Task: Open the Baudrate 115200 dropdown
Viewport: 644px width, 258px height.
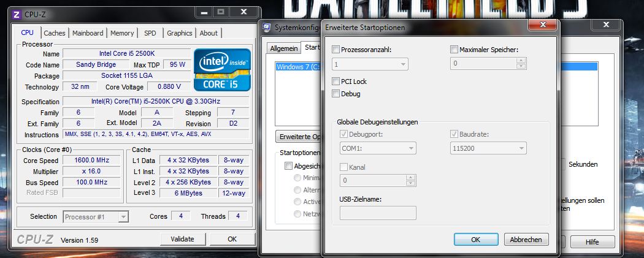Action: pos(488,148)
